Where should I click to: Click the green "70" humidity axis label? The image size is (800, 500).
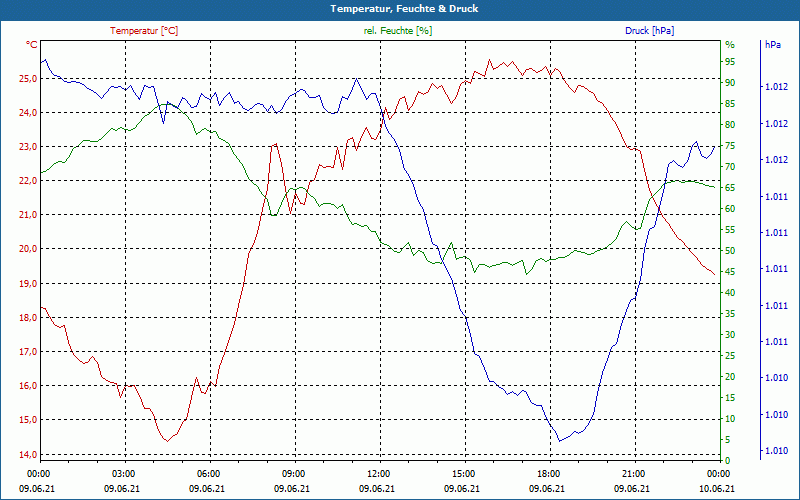[730, 167]
